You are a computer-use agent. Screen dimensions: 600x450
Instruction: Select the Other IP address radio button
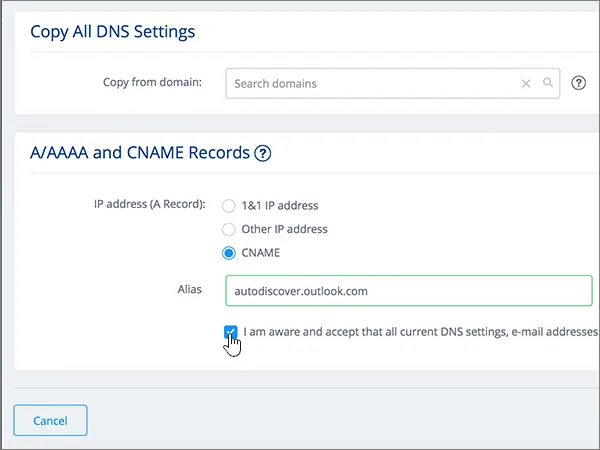coord(229,229)
